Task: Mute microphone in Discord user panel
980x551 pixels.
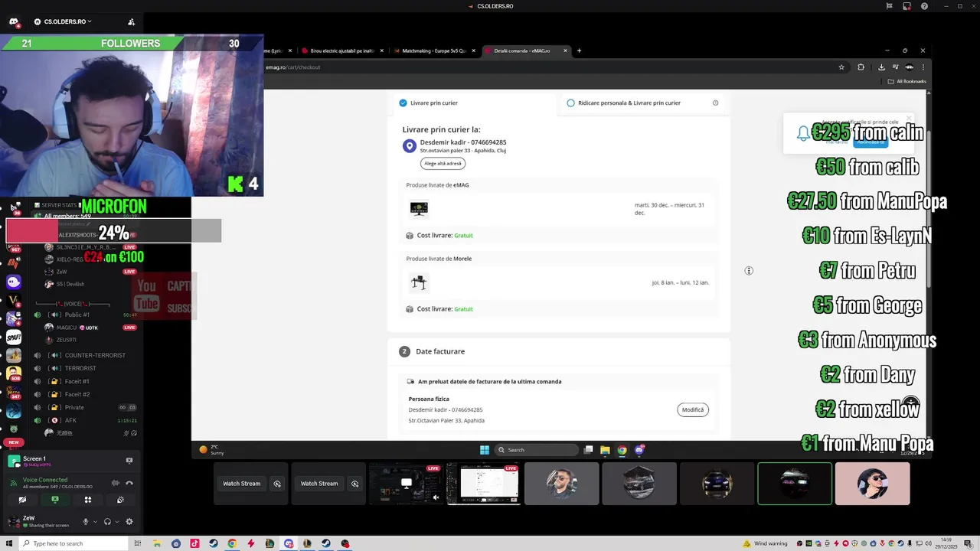Action: click(x=85, y=521)
